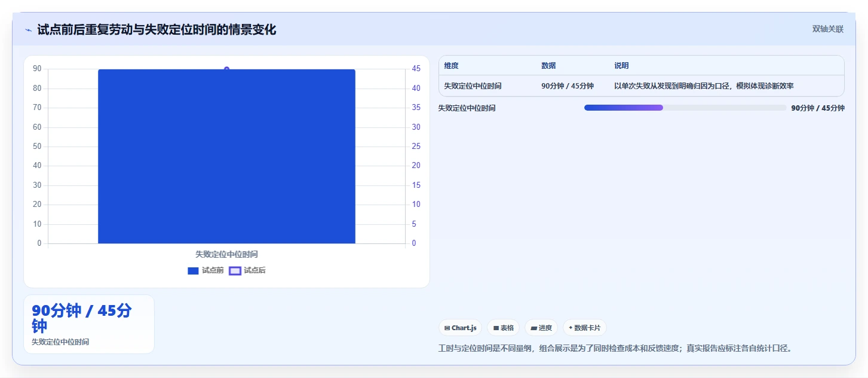Click the 失败定位中位时间 label under the chart
This screenshot has width=868, height=378.
point(226,254)
